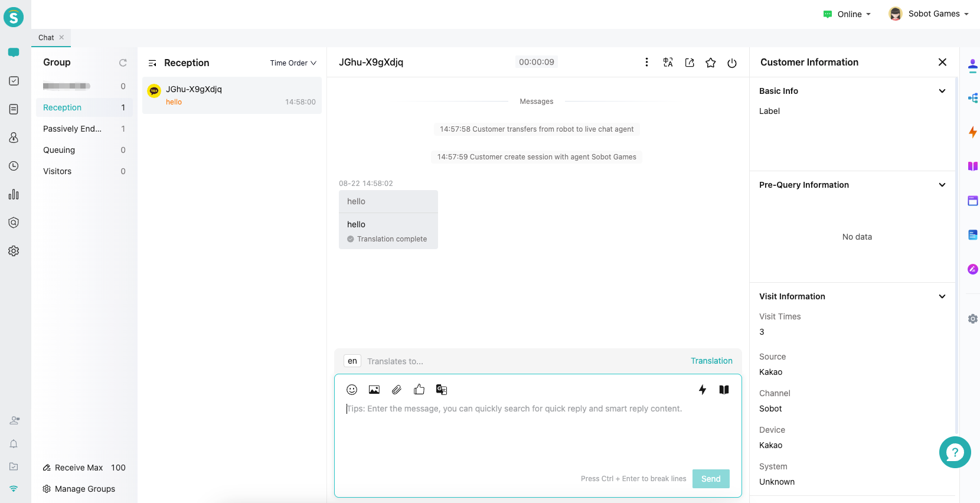The image size is (980, 503).
Task: Click the paperclip attachment icon
Action: pyautogui.click(x=397, y=390)
